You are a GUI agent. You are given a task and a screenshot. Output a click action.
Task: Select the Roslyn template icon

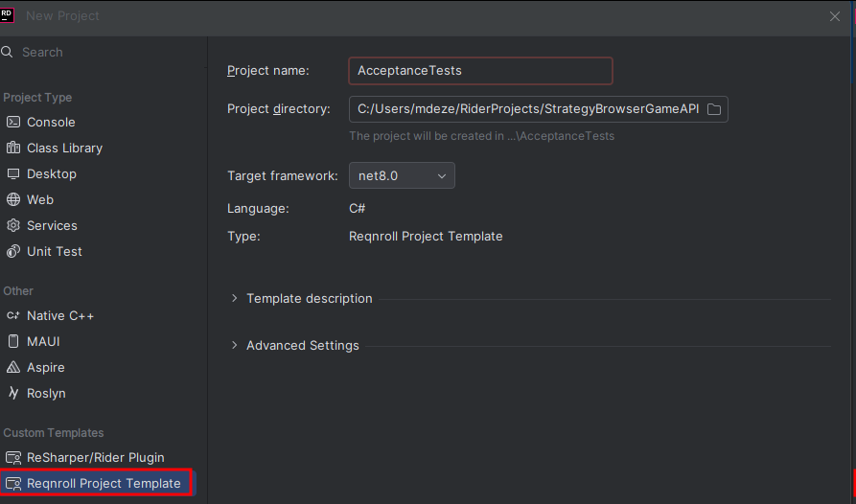13,393
